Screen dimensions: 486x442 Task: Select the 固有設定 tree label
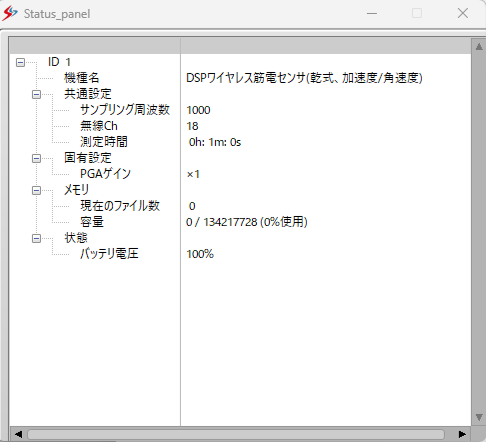(88, 158)
